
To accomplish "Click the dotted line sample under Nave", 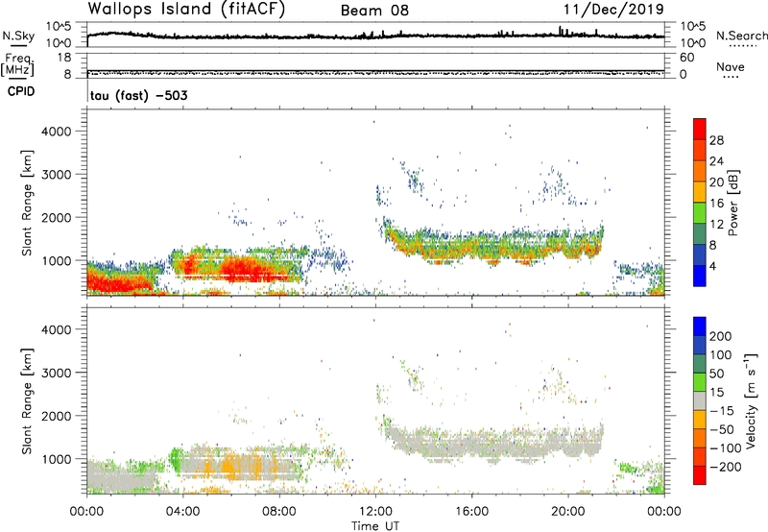I will click(732, 78).
